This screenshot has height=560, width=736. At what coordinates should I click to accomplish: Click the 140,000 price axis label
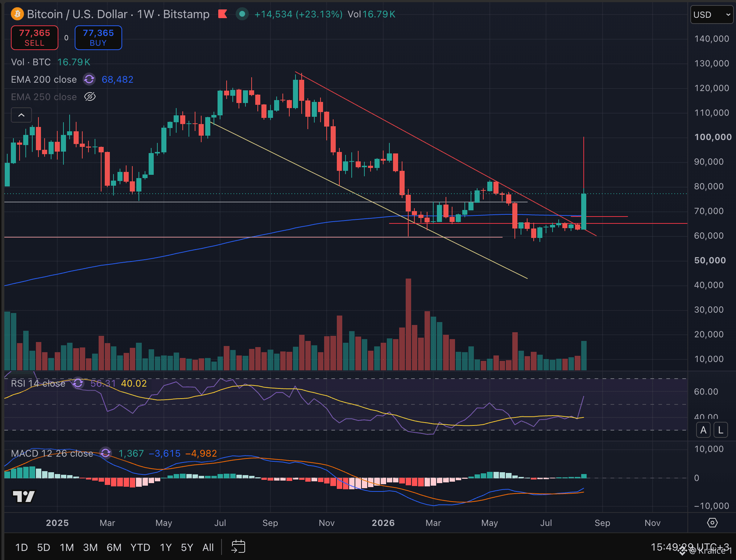tap(711, 39)
